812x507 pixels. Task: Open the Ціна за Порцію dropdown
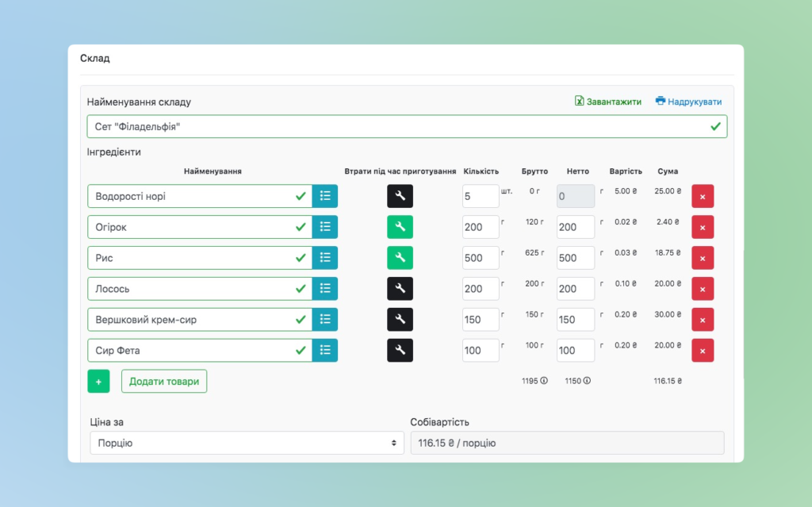246,443
